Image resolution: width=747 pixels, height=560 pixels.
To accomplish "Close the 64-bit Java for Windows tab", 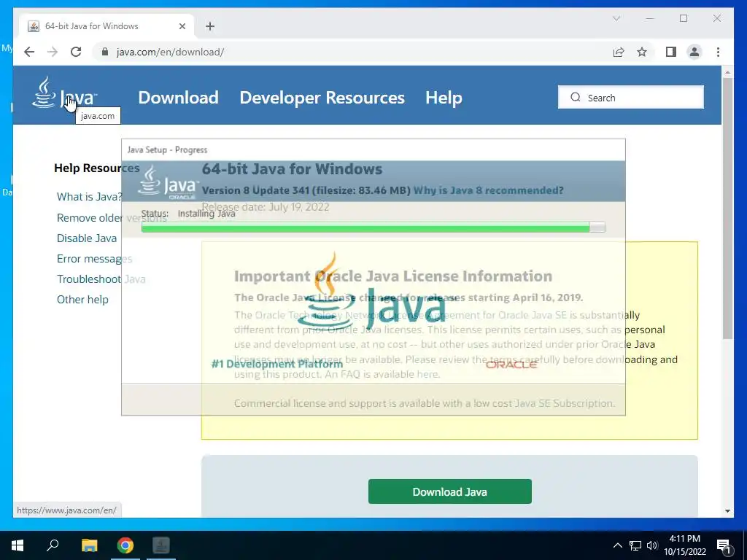I will (182, 26).
